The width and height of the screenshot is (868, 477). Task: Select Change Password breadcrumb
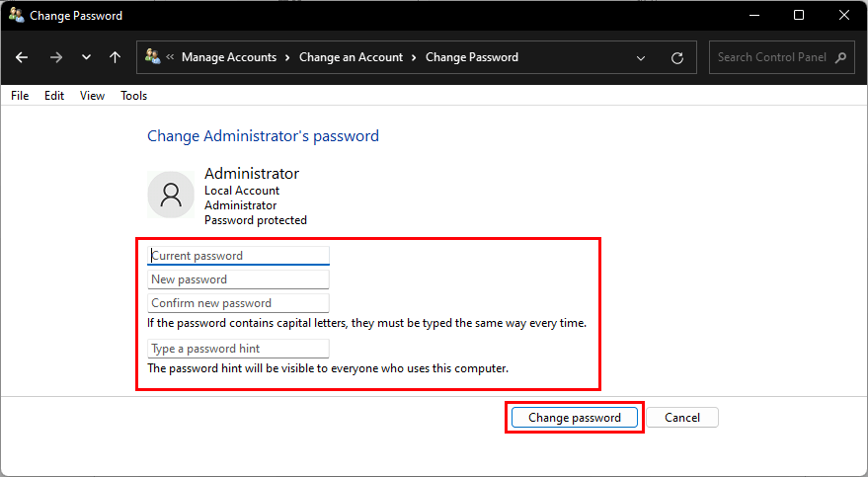point(472,57)
